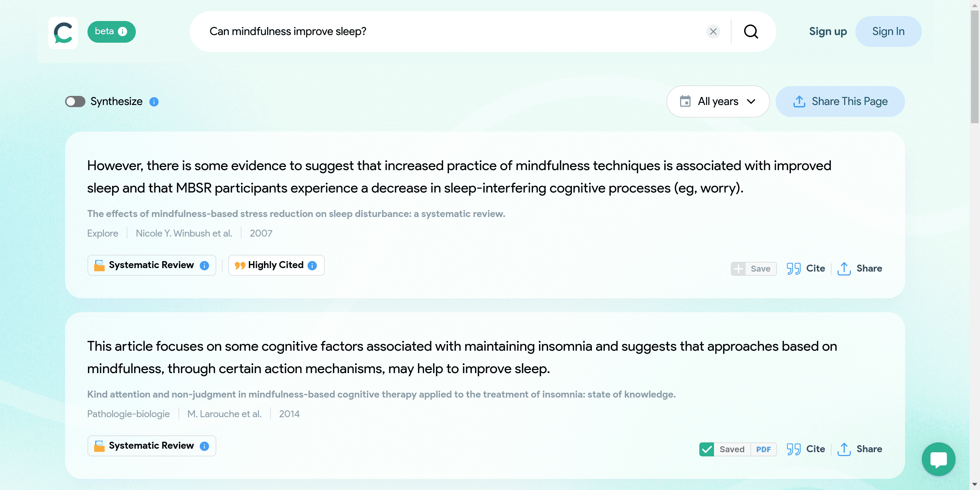Open the MBSR sleep disturbance paper title

296,214
